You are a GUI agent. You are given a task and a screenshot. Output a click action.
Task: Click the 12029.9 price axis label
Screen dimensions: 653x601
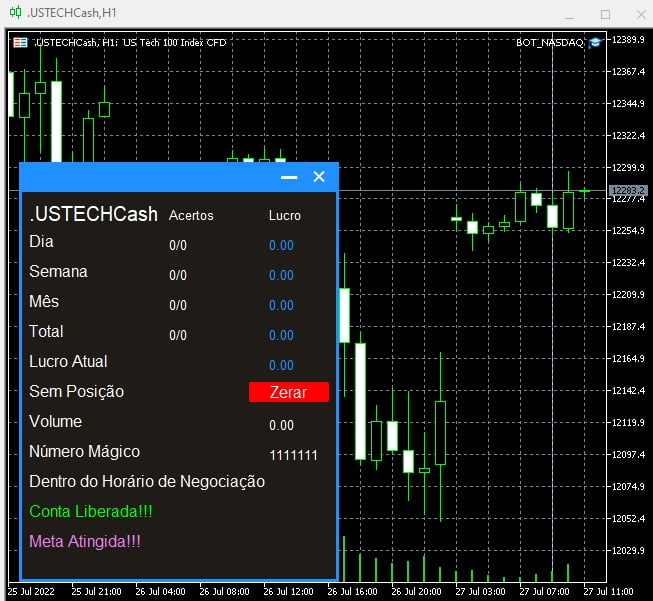click(x=628, y=551)
